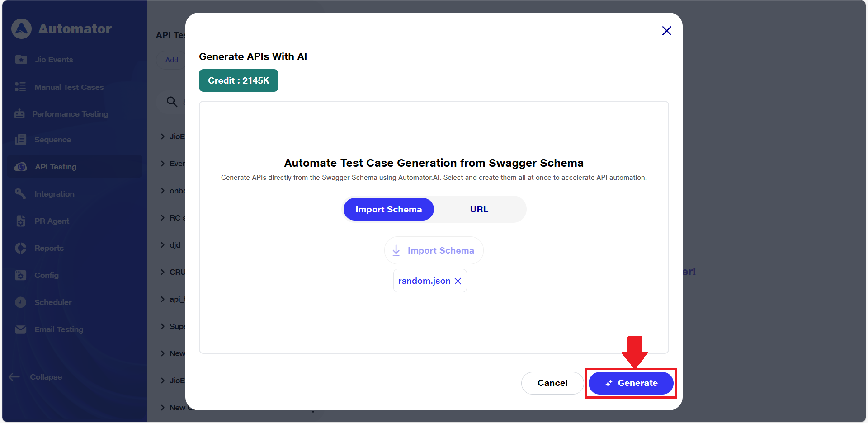The width and height of the screenshot is (868, 423).
Task: Open Email Testing in sidebar
Action: click(59, 329)
